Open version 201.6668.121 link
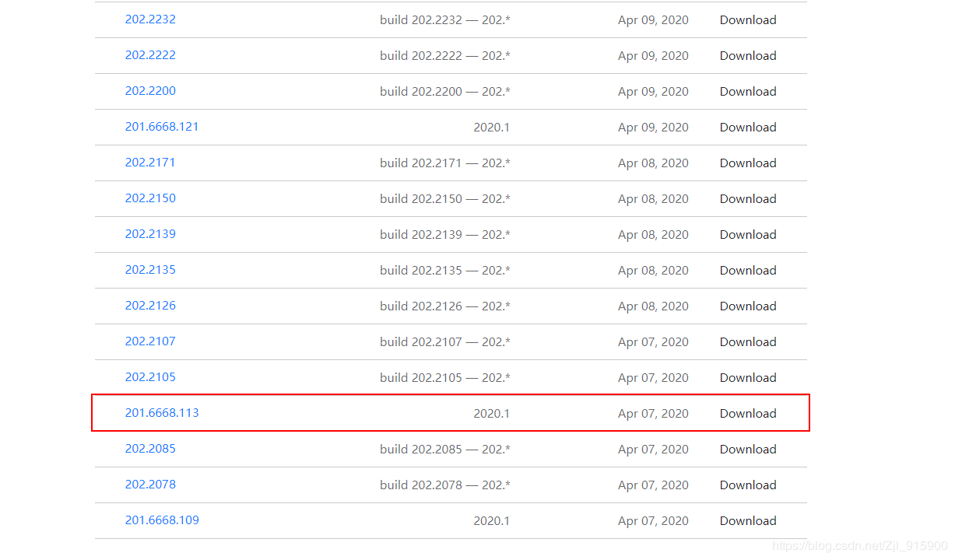Screen dimensions: 955x560 tap(162, 127)
